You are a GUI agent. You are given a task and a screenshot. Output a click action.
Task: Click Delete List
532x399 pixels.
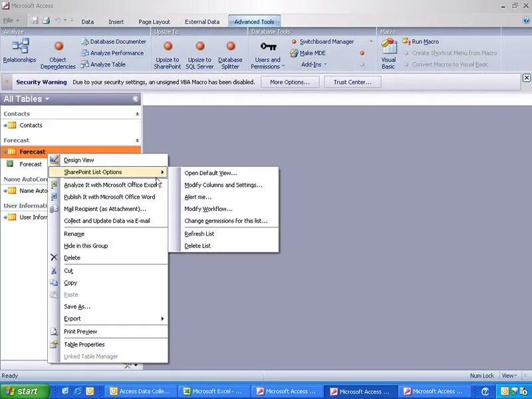[224, 245]
